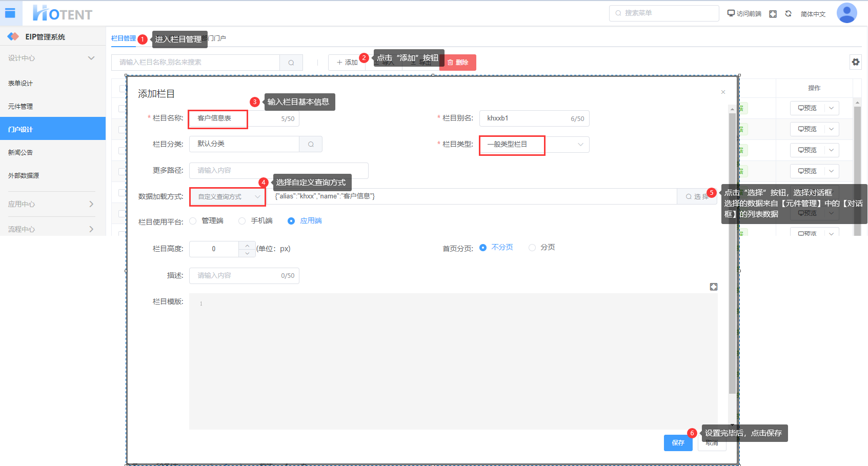Select the 管理端 platform radio button
Viewport: 868px width, 466px height.
pyautogui.click(x=193, y=221)
